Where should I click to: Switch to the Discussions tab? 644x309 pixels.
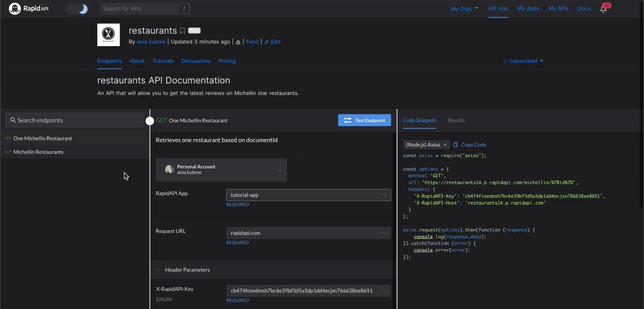[196, 61]
